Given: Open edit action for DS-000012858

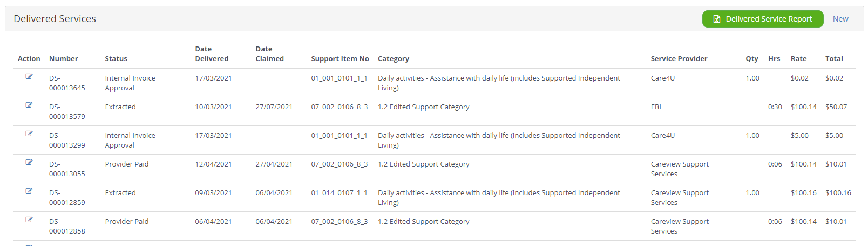Looking at the screenshot, I should point(29,220).
